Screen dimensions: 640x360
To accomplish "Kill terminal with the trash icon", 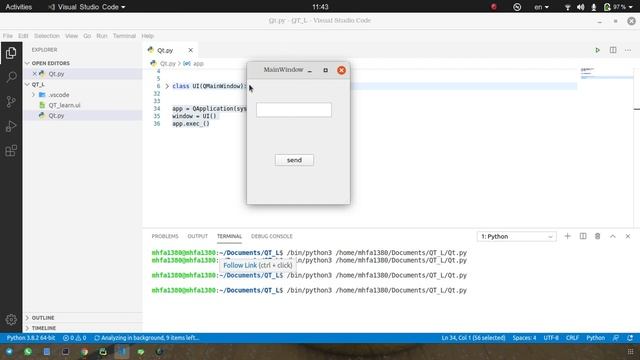I will pos(598,236).
